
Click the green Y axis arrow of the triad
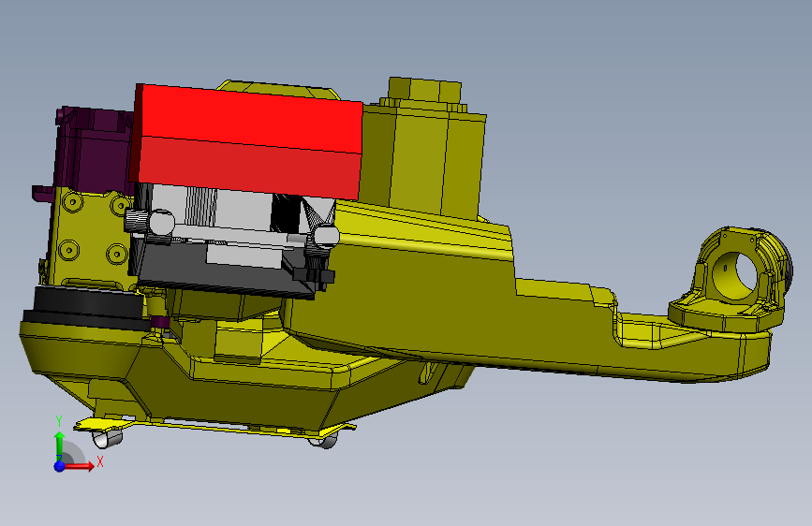[60, 445]
